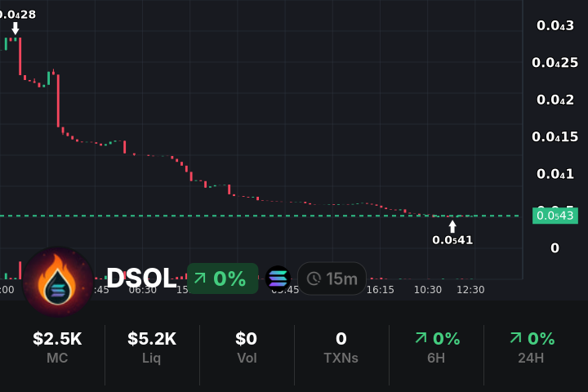
Task: Click the 0.0₄3 price axis label
Action: [555, 25]
